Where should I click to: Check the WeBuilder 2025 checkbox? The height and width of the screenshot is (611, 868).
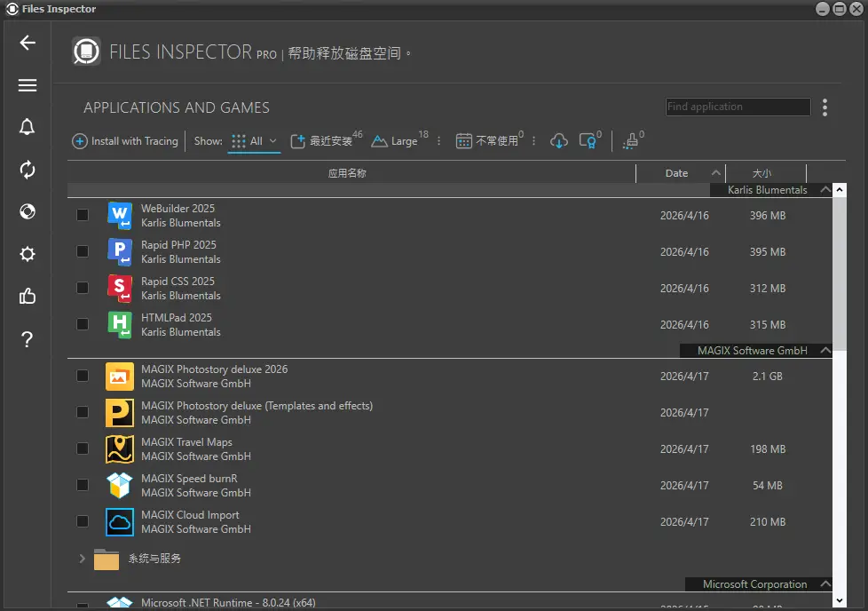pyautogui.click(x=83, y=215)
